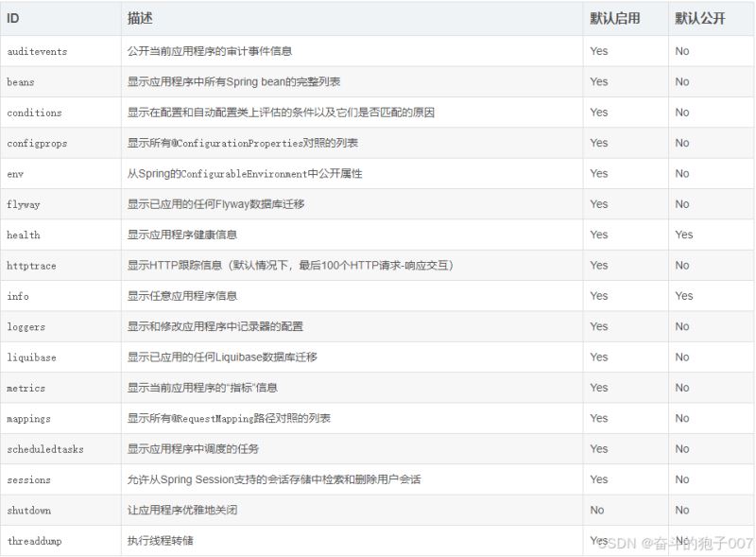Click shutdown row's default-exposed No value
This screenshot has width=756, height=557.
pos(682,510)
